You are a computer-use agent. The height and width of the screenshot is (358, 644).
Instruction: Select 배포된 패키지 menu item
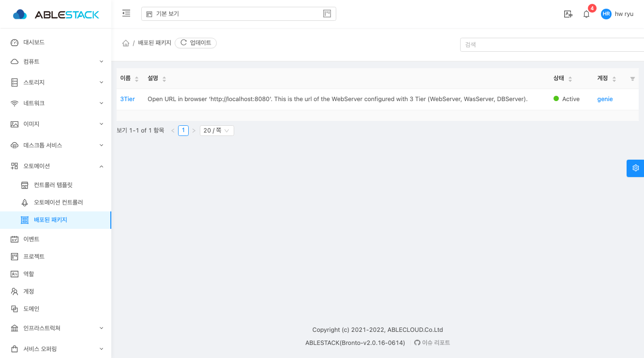coord(56,220)
